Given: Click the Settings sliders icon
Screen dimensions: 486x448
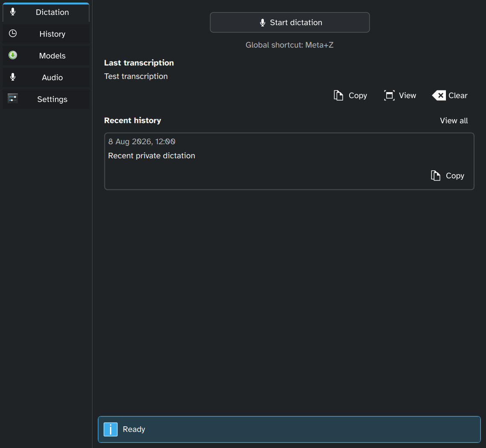Looking at the screenshot, I should pyautogui.click(x=13, y=99).
